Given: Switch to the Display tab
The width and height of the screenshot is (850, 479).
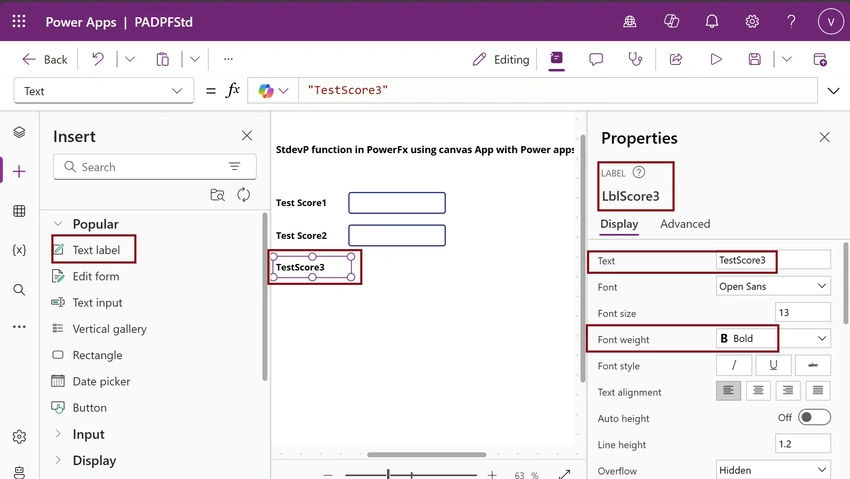Looking at the screenshot, I should [619, 224].
